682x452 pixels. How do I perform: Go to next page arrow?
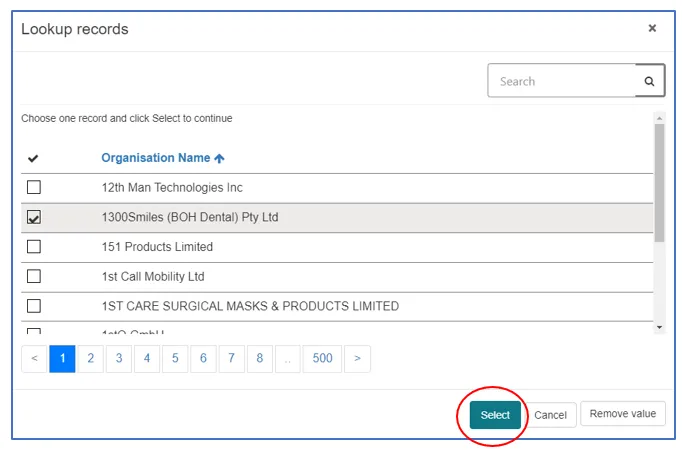click(x=357, y=359)
